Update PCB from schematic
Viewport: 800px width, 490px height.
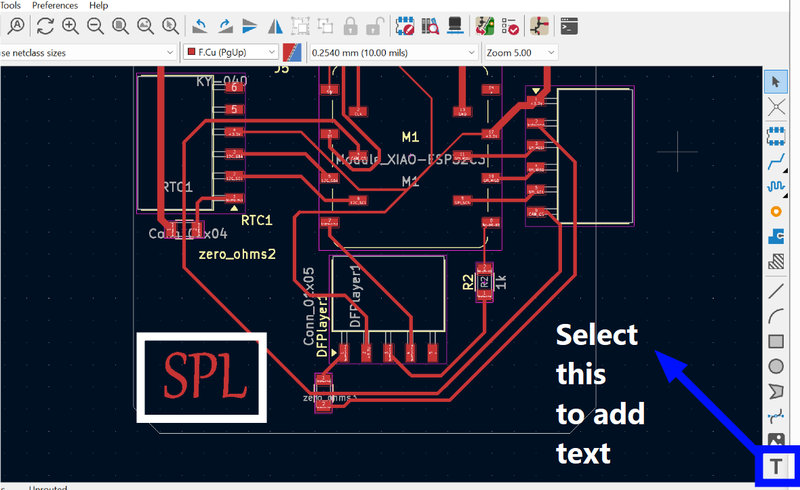click(485, 26)
